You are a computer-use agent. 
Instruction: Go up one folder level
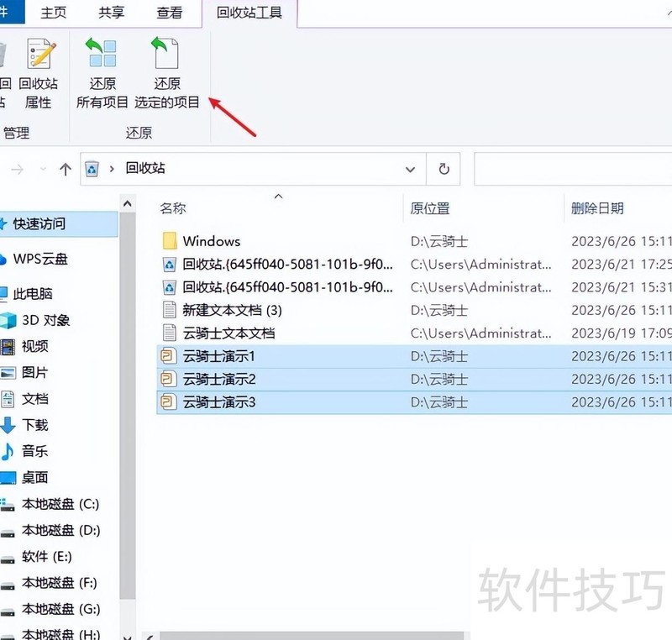66,169
